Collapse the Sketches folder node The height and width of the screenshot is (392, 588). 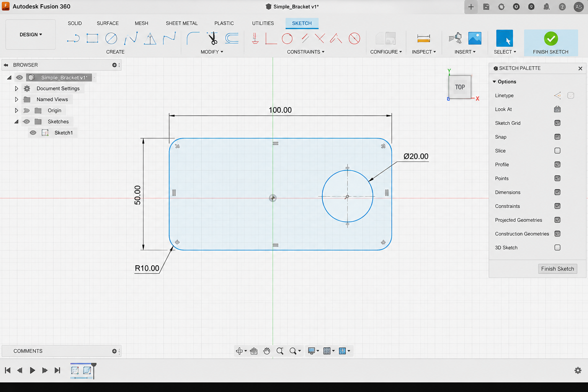(x=16, y=122)
